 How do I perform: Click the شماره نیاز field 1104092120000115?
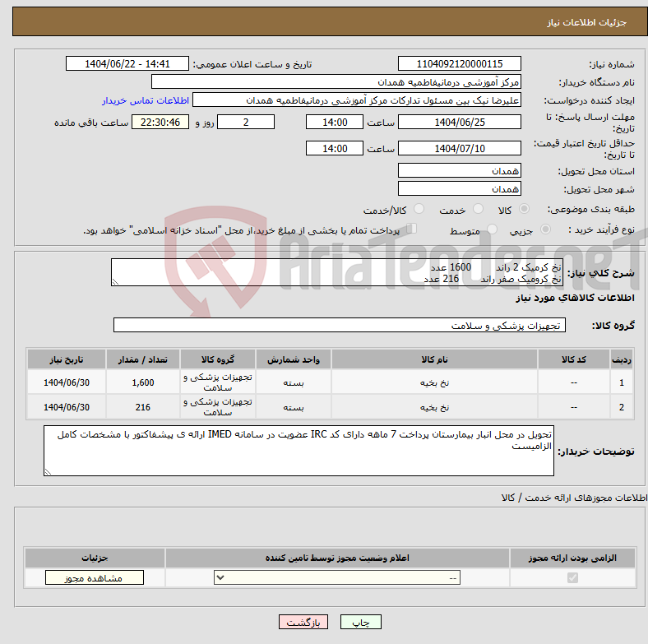tap(459, 63)
